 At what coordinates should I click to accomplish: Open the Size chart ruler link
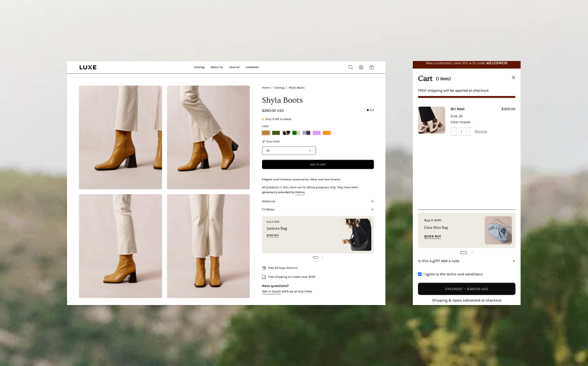point(271,141)
